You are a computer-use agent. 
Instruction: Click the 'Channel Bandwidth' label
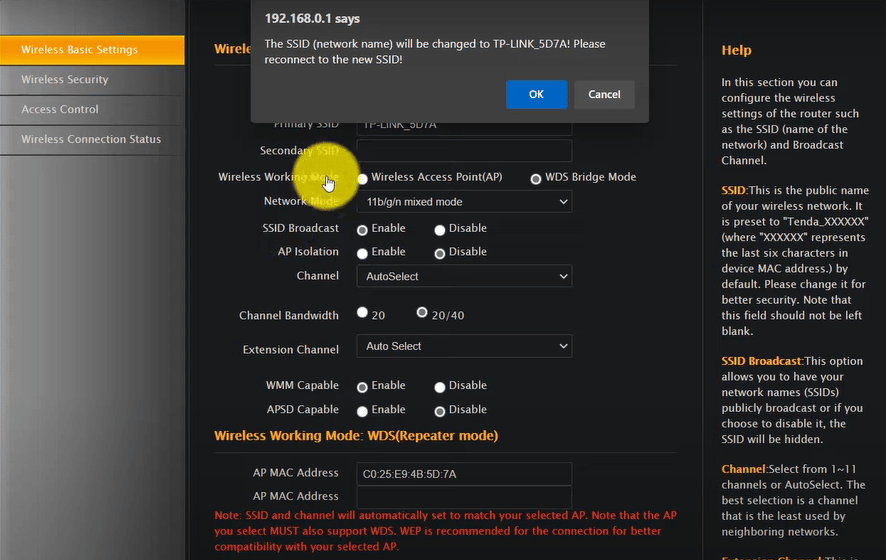click(x=289, y=315)
